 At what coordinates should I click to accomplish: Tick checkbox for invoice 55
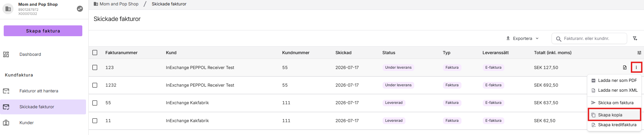pos(95,103)
